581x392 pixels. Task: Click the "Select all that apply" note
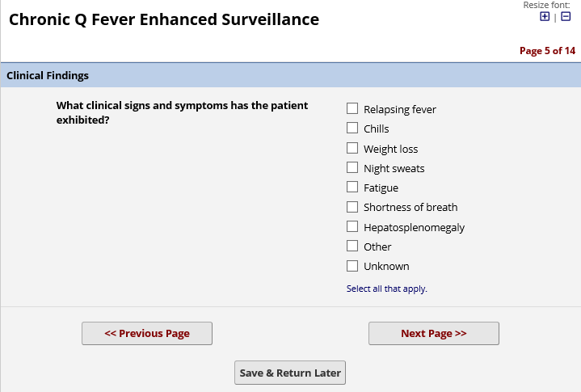tap(386, 289)
